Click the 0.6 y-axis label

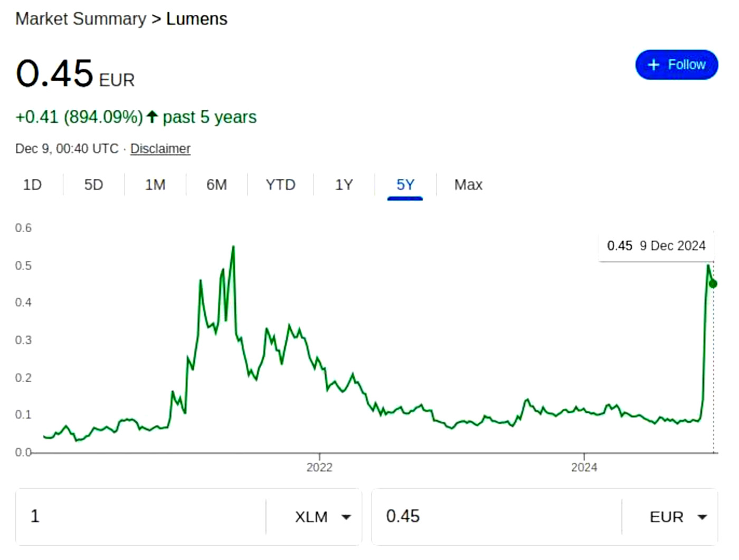coord(23,228)
